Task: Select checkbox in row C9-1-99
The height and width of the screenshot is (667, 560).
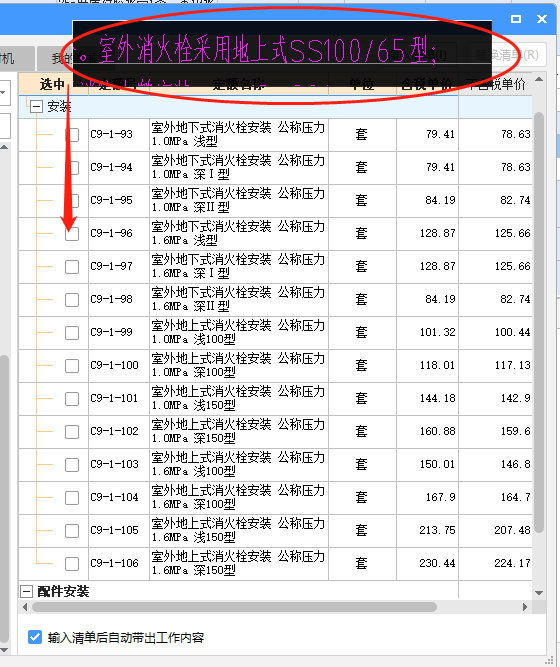Action: pos(72,333)
